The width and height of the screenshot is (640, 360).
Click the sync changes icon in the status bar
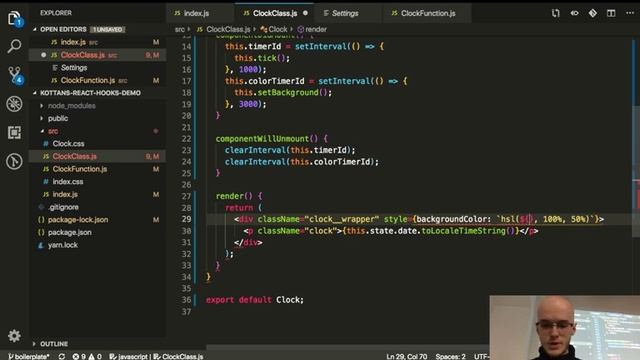(62, 356)
